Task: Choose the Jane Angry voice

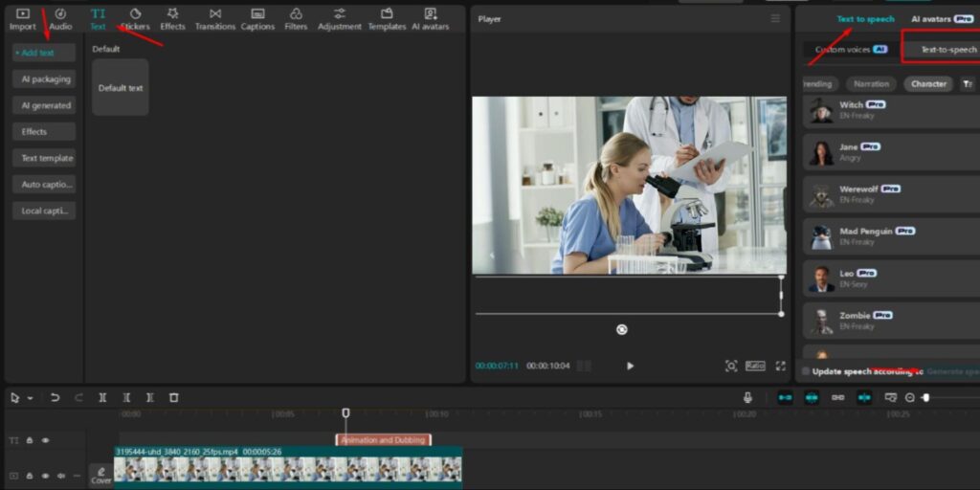Action: click(x=891, y=152)
